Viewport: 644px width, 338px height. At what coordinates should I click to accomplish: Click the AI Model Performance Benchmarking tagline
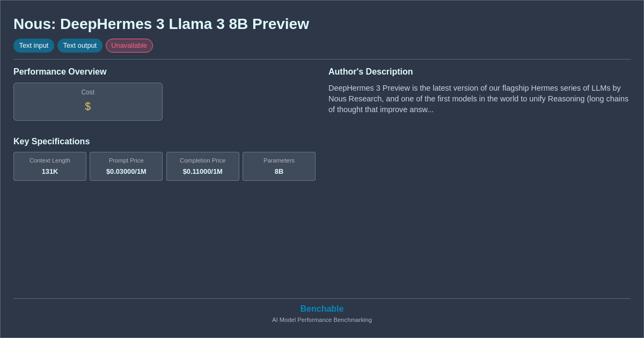click(x=321, y=320)
